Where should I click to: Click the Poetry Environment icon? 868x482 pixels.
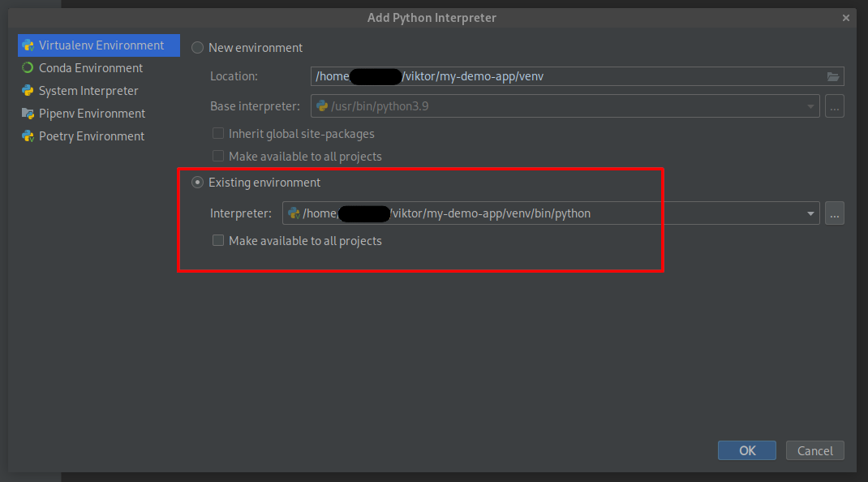[x=28, y=136]
